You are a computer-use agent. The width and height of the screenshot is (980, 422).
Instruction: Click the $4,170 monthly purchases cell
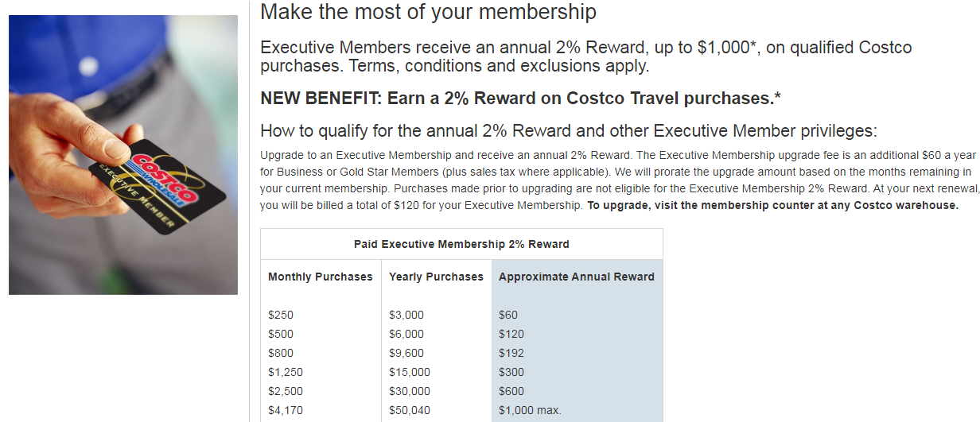tap(286, 411)
